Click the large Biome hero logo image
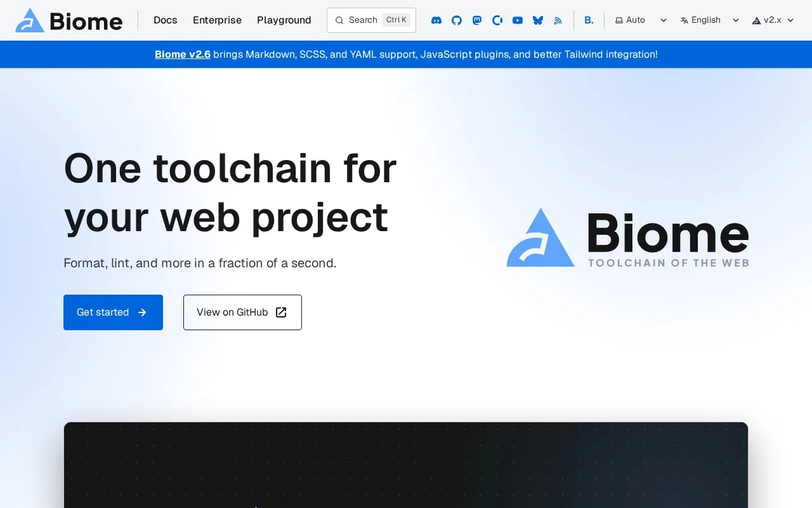The image size is (812, 508). pyautogui.click(x=627, y=237)
